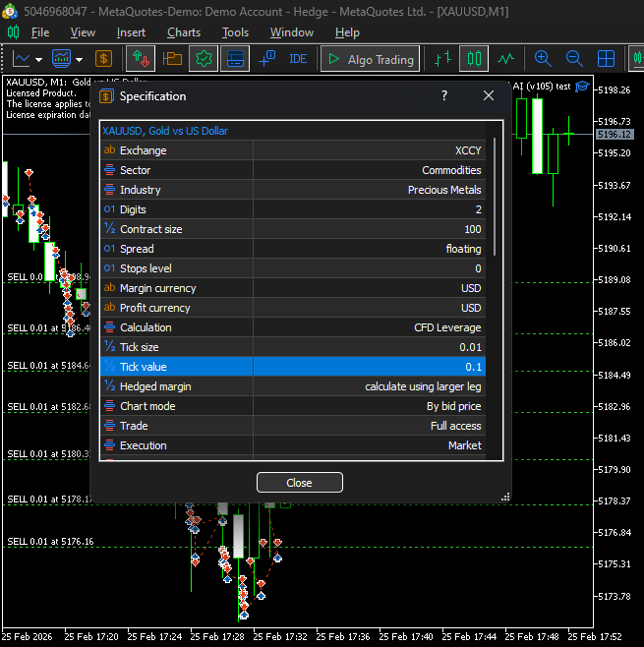644x647 pixels.
Task: Open the Help menu
Action: coord(347,32)
